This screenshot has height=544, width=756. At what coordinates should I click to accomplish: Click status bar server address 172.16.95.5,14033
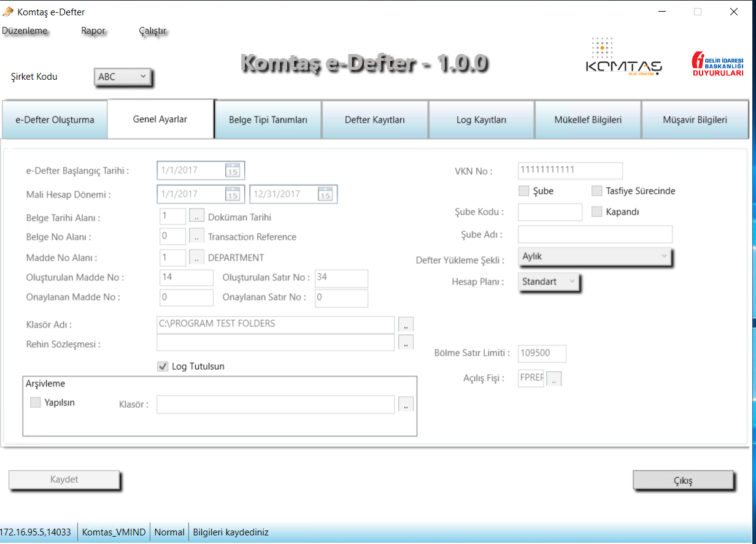[x=36, y=532]
